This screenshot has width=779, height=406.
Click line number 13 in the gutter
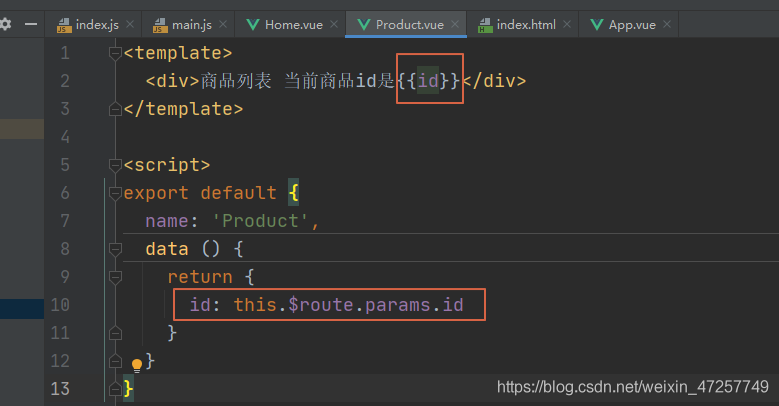pyautogui.click(x=60, y=389)
